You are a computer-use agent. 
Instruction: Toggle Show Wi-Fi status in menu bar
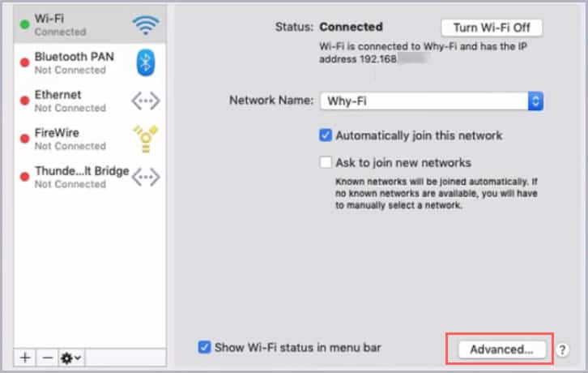[204, 347]
